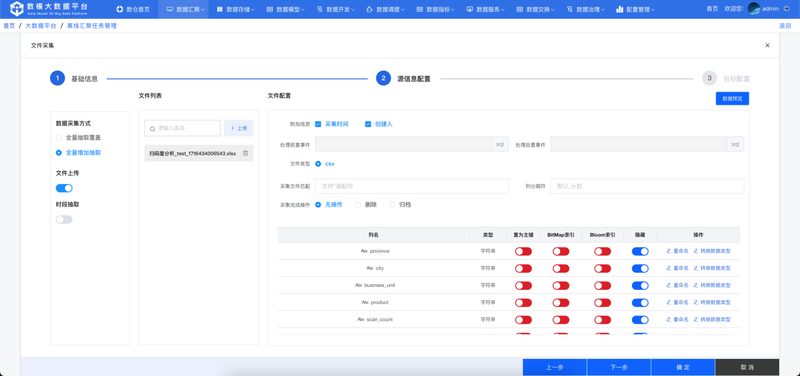800x376 pixels.
Task: Delete the 扫码量分析_test xlsx file with trash icon
Action: tap(245, 153)
